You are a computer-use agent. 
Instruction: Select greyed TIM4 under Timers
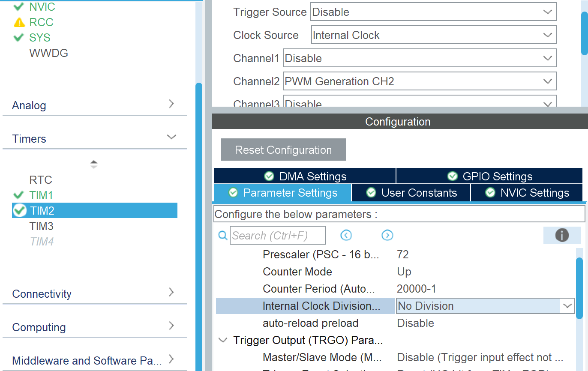pos(42,241)
